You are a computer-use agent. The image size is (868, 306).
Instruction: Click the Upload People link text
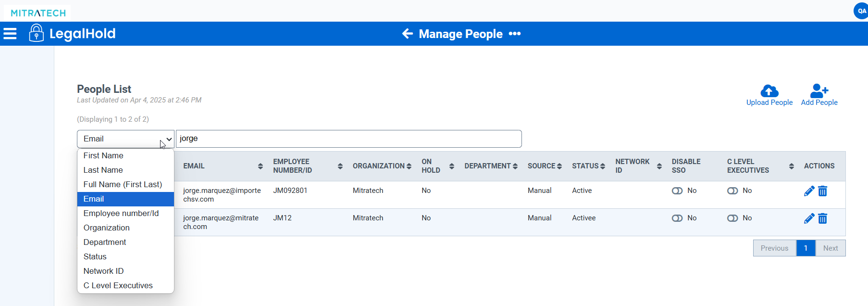[769, 102]
